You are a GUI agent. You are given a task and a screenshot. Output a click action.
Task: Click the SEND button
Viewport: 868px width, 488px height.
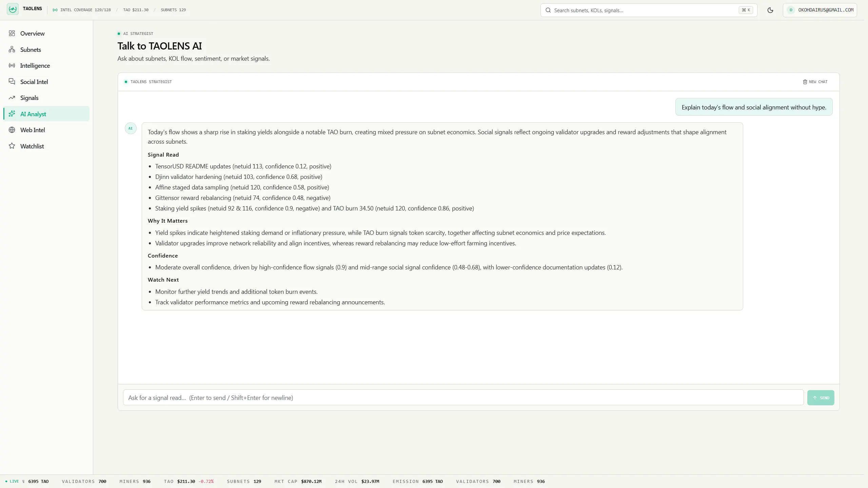(821, 398)
